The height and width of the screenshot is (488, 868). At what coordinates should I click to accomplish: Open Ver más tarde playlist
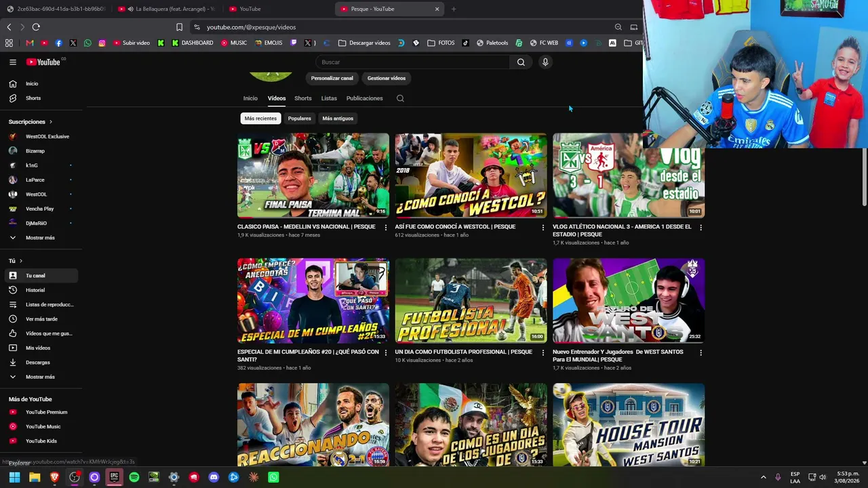pyautogui.click(x=42, y=319)
